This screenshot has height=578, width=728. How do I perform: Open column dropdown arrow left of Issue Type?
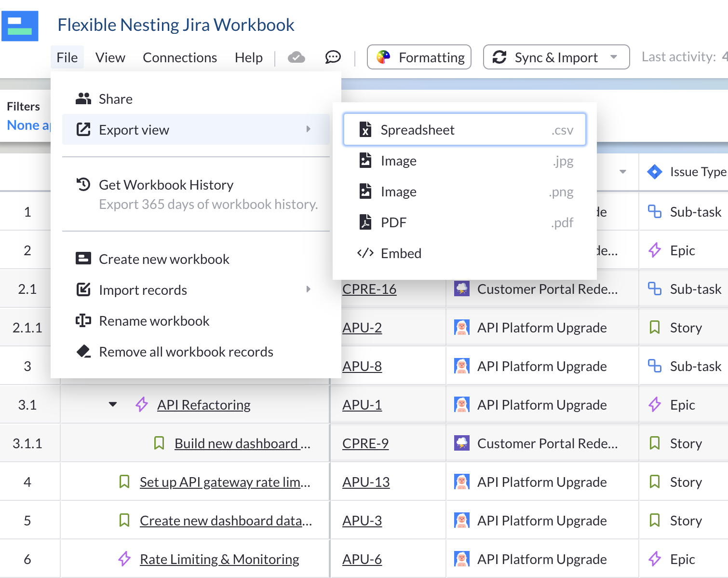pos(622,172)
